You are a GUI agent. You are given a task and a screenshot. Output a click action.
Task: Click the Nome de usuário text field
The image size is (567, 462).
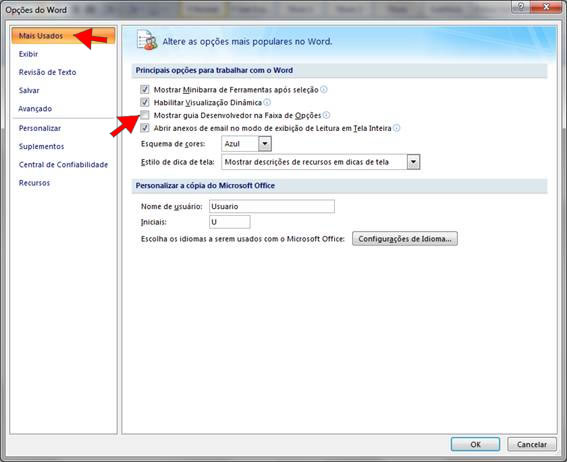click(272, 206)
